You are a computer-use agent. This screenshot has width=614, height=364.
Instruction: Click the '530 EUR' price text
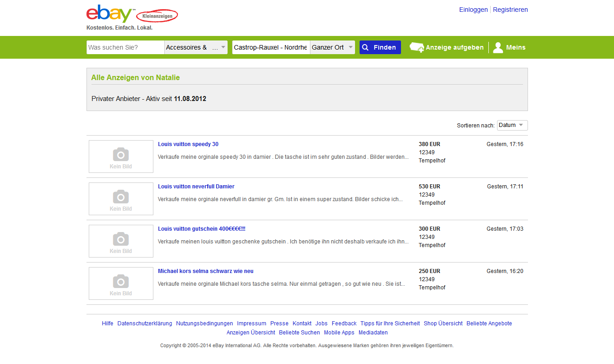point(430,187)
